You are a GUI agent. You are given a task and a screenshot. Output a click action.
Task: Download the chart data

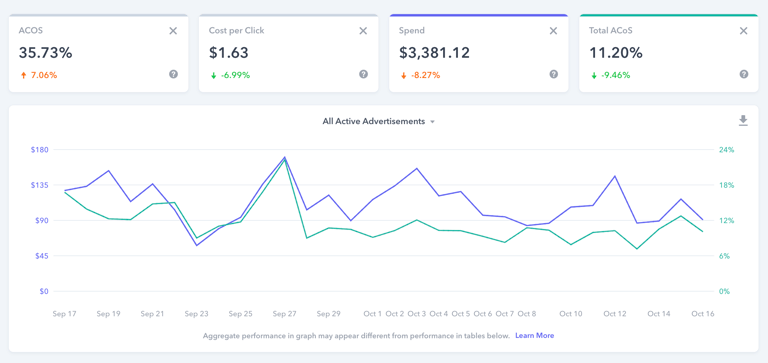(743, 121)
